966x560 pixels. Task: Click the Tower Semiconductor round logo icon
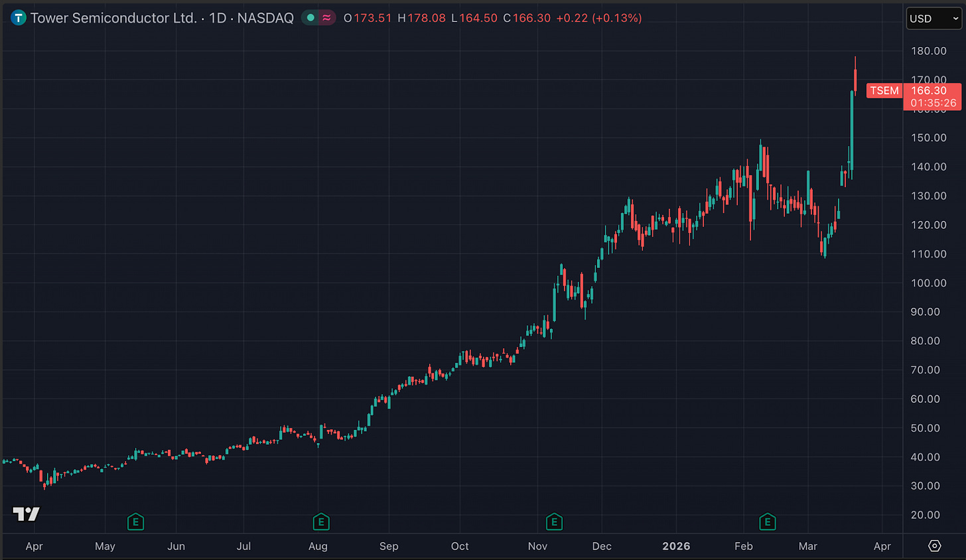pos(19,18)
